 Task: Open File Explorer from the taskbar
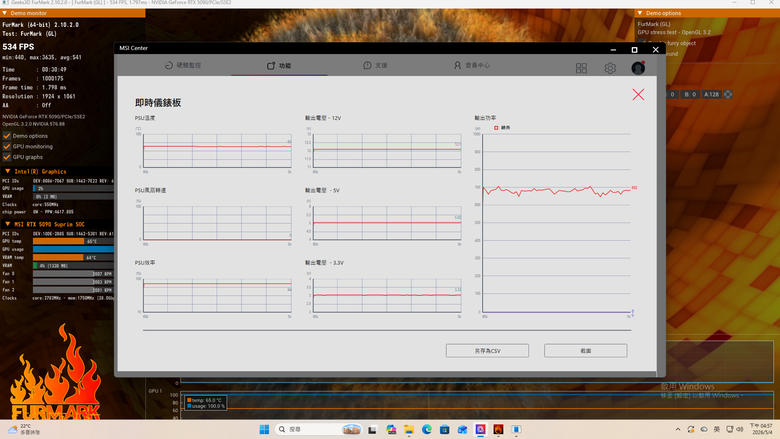pos(409,430)
